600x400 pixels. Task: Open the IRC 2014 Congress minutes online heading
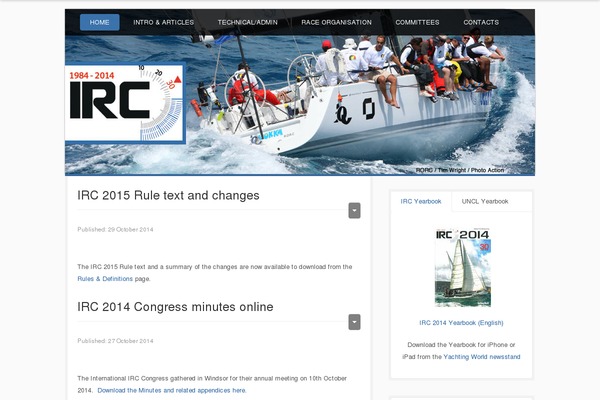click(175, 307)
